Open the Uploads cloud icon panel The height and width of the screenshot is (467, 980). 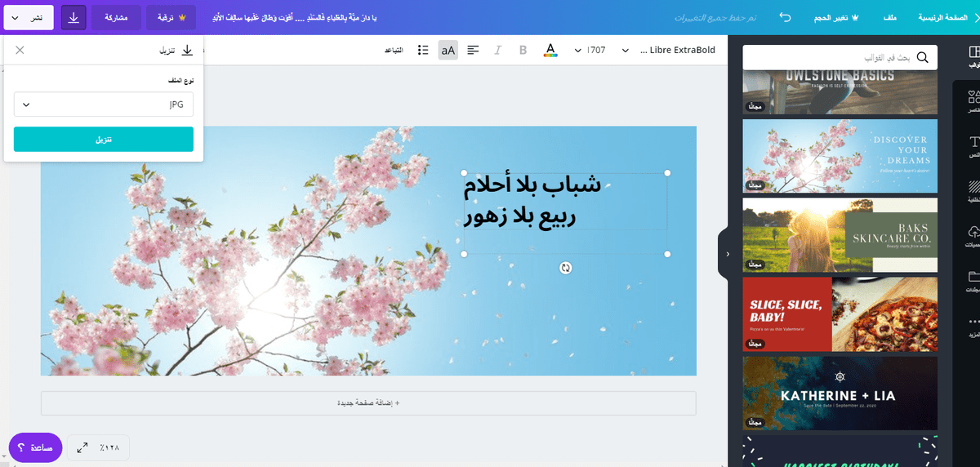973,237
